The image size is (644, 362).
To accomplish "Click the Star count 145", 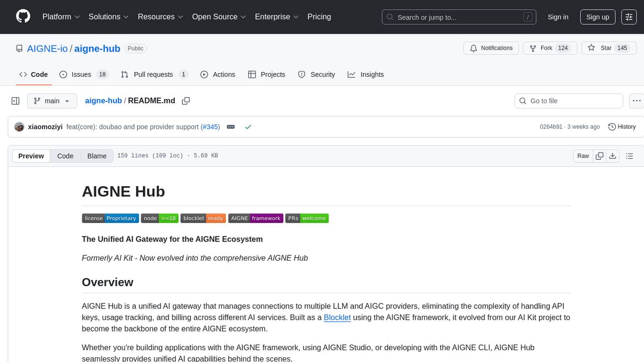I will tap(622, 48).
